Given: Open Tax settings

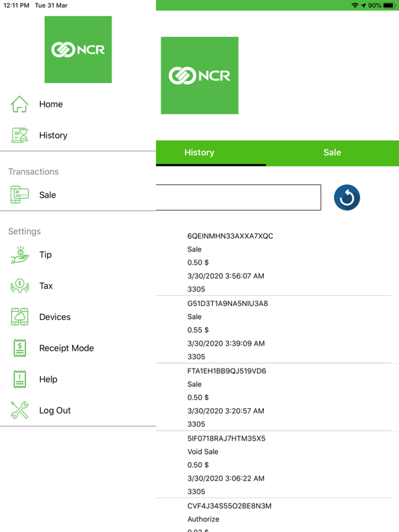Looking at the screenshot, I should (x=46, y=286).
